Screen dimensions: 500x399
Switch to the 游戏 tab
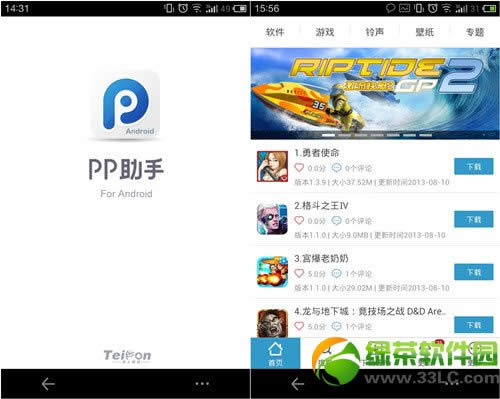[325, 32]
